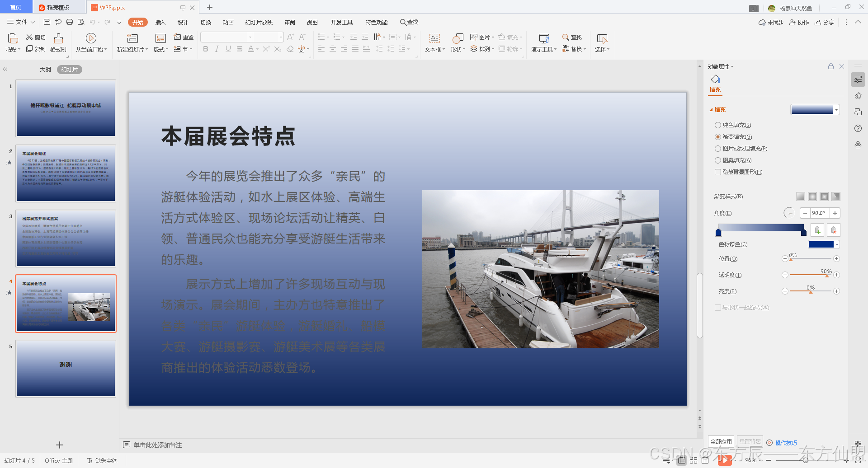This screenshot has width=868, height=468.
Task: Start slideshow from current slide icon
Action: [x=91, y=38]
